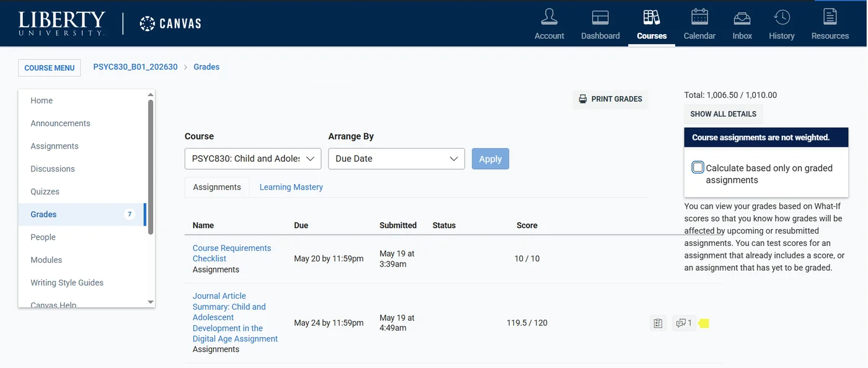The image size is (868, 368).
Task: Click the COURSE MENU button
Action: click(x=50, y=68)
